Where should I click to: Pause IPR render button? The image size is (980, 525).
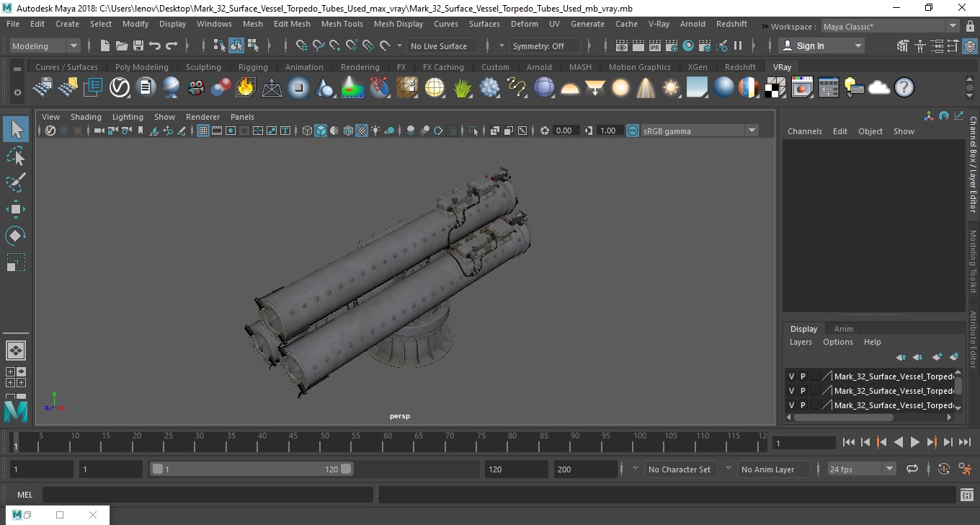click(738, 45)
